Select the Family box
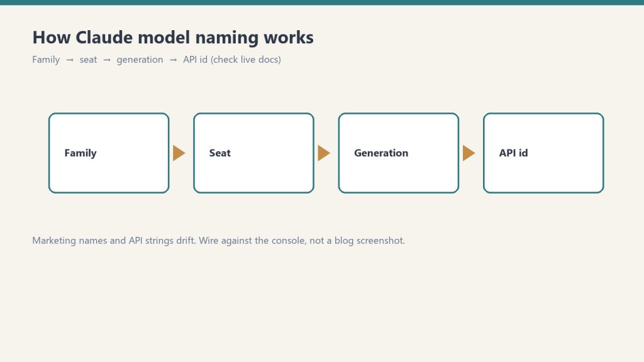 coord(109,153)
